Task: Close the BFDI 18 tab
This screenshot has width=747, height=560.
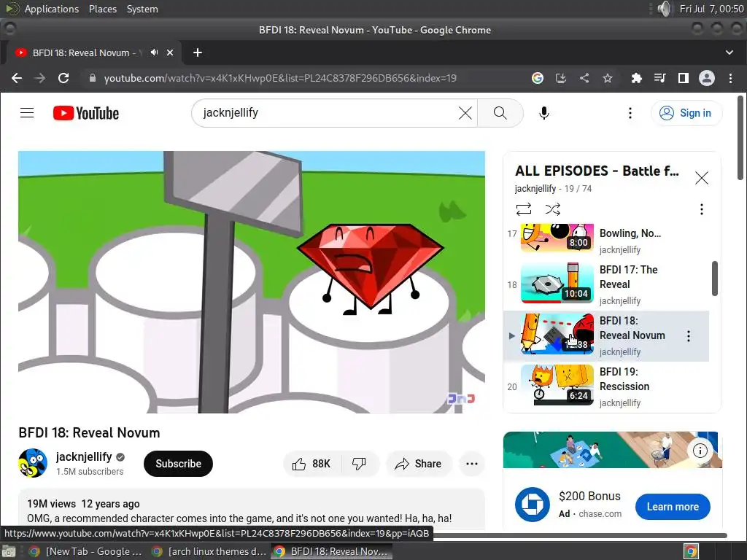Action: (170, 52)
